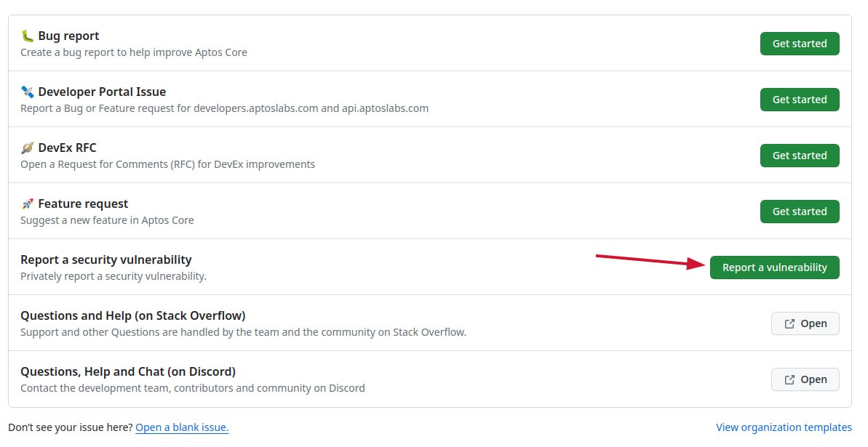
Task: Click Questions, Help and Chat (on Discord) heading
Action: (128, 372)
